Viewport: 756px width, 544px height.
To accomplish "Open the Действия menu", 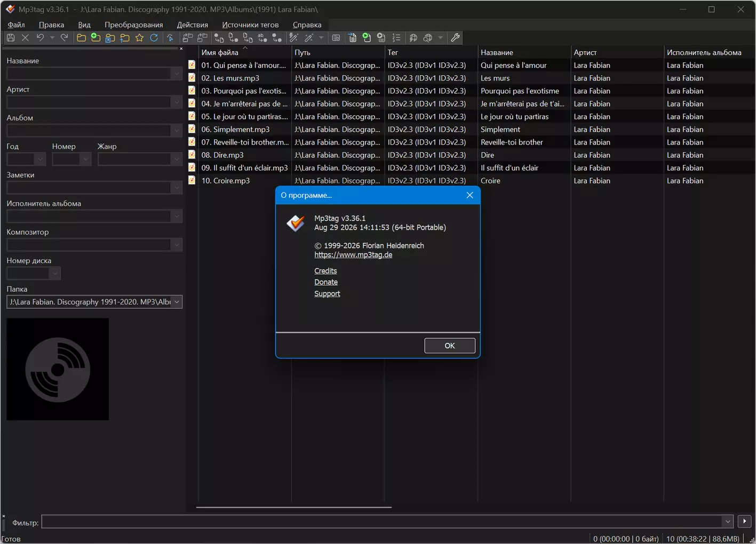I will [x=193, y=25].
